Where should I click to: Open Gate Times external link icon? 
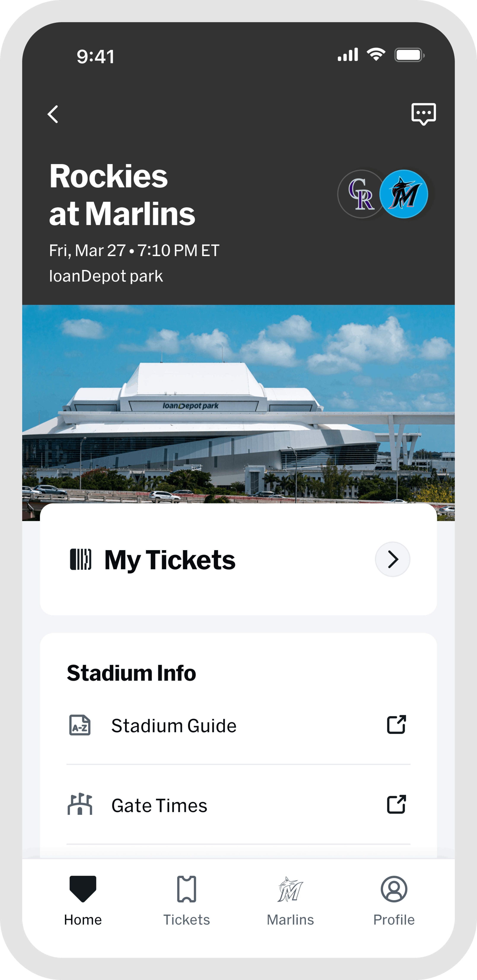[396, 805]
